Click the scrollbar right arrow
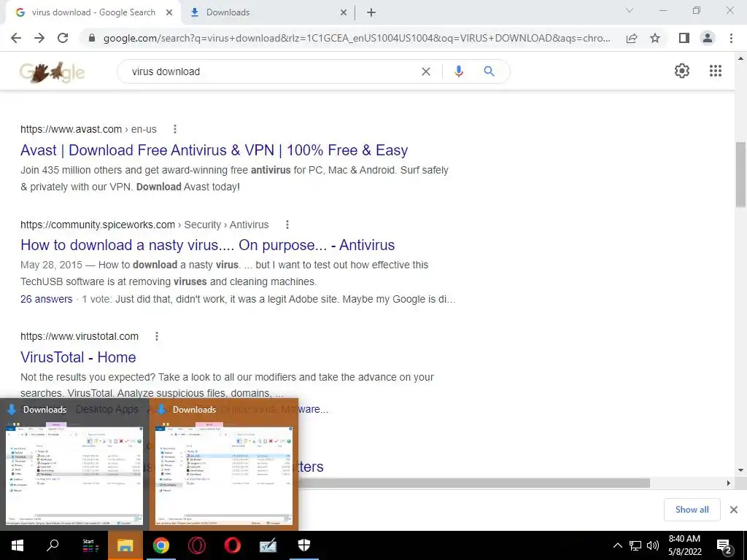The width and height of the screenshot is (747, 560). pos(729,483)
